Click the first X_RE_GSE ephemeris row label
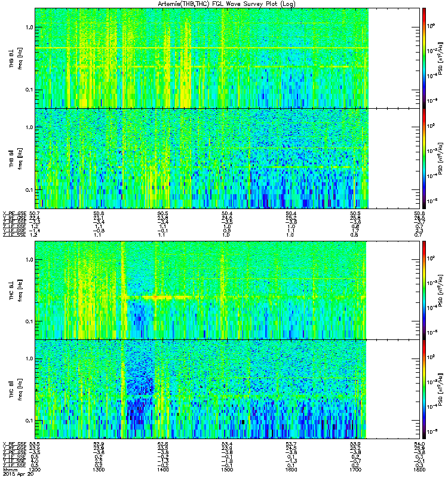The height and width of the screenshot is (478, 448). 14,213
